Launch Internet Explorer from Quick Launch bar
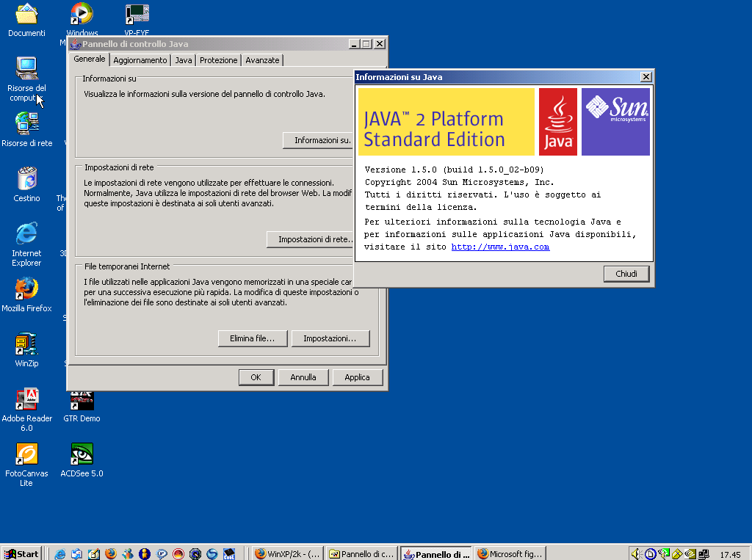 pyautogui.click(x=60, y=554)
